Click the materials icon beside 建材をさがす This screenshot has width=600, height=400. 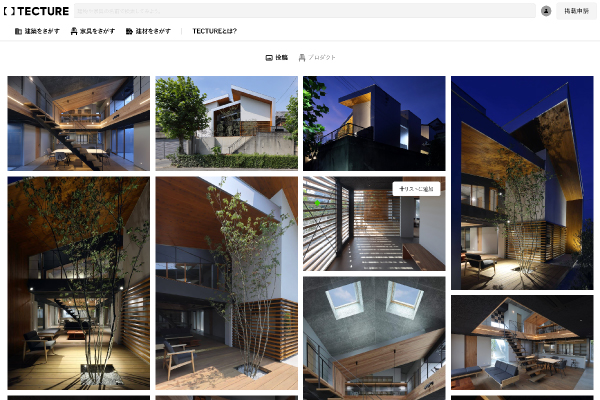pyautogui.click(x=129, y=31)
